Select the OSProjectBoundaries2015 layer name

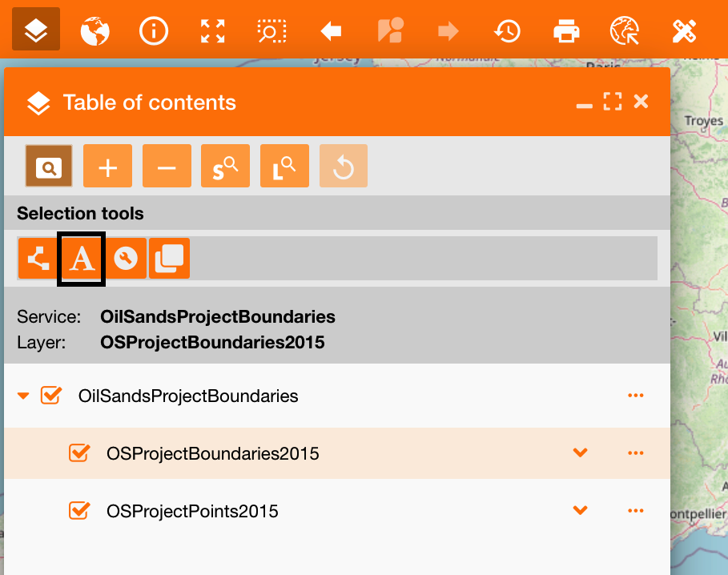pyautogui.click(x=213, y=453)
